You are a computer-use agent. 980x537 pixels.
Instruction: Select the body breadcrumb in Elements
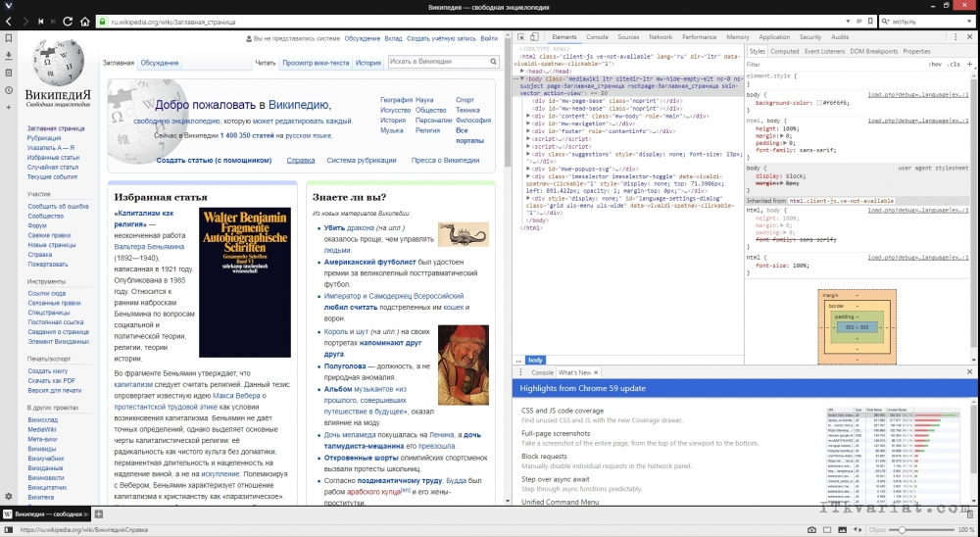click(536, 360)
